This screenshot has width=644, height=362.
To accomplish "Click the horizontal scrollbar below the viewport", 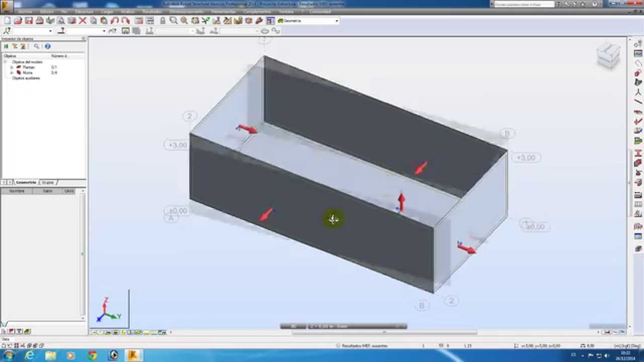I will click(384, 332).
